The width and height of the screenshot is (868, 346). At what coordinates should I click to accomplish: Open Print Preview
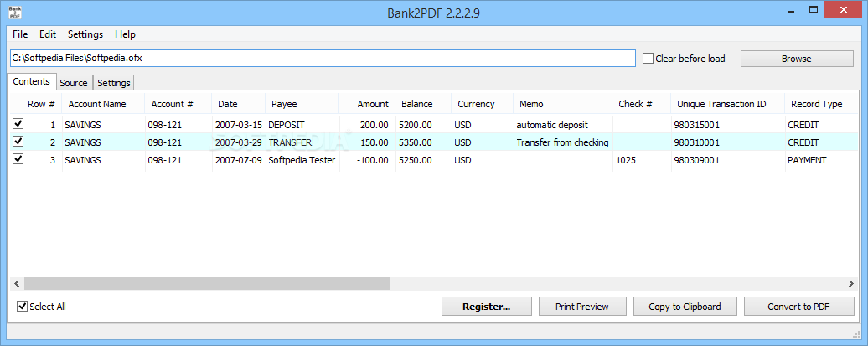pyautogui.click(x=582, y=306)
